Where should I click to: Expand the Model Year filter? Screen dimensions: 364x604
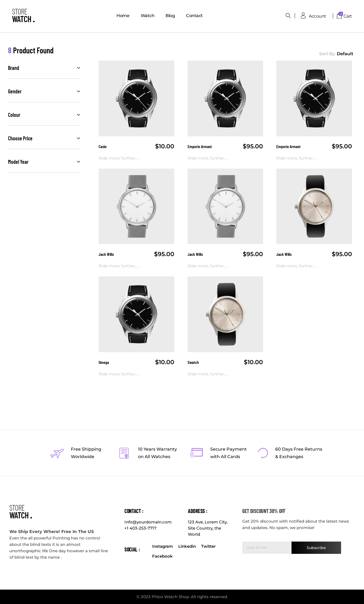[44, 162]
